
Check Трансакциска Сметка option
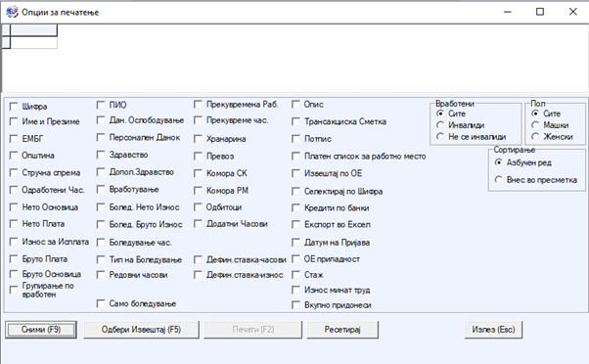tap(296, 121)
